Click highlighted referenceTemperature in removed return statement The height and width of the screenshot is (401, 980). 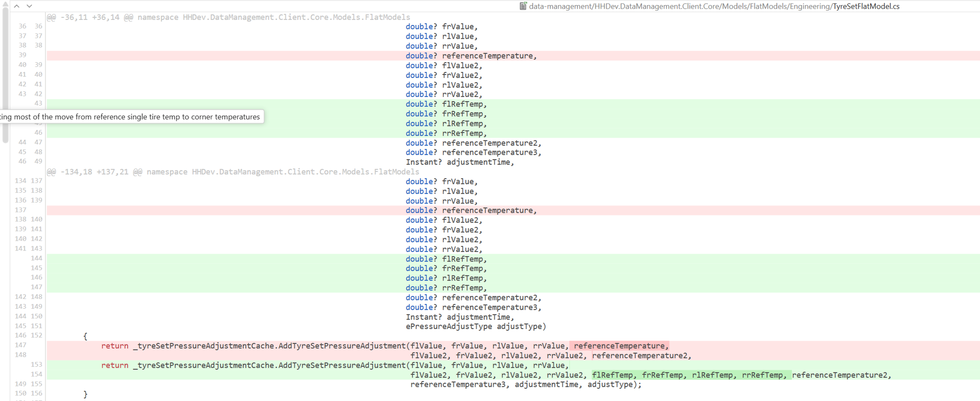619,346
